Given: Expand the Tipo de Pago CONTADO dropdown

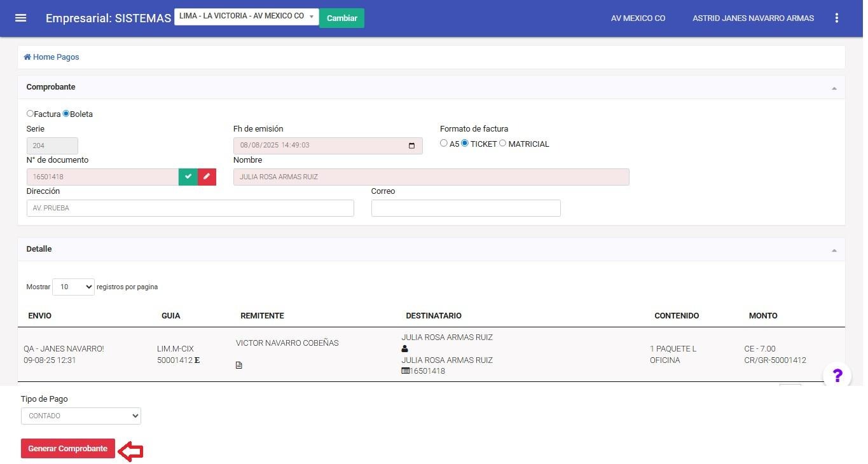Looking at the screenshot, I should pos(81,416).
